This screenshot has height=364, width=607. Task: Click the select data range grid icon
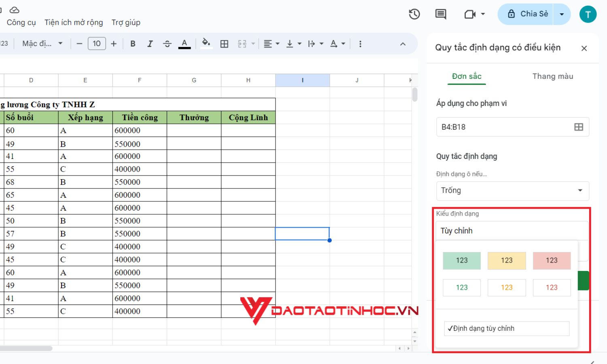(579, 127)
